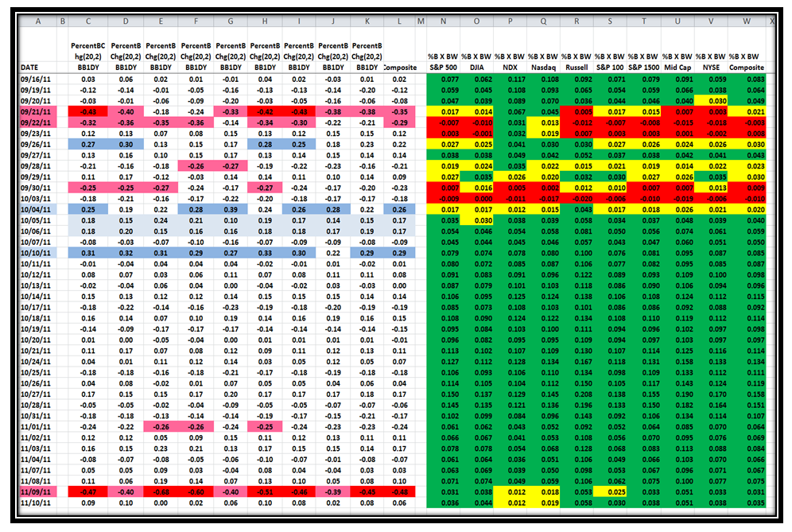Click the 0.155 S&P 1500 value for 10/27/11
This screenshot has height=532, width=792.
pos(644,394)
